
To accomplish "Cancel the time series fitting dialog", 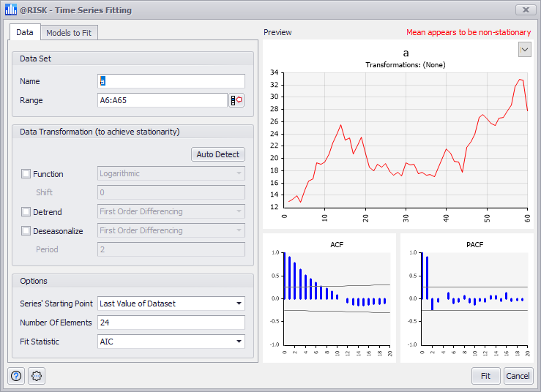I will pyautogui.click(x=518, y=376).
